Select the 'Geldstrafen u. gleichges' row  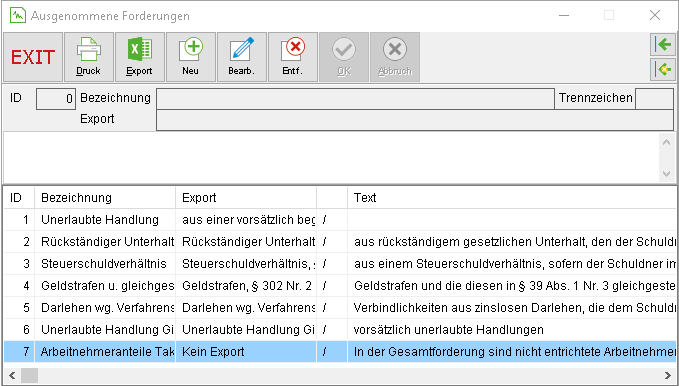coord(340,286)
